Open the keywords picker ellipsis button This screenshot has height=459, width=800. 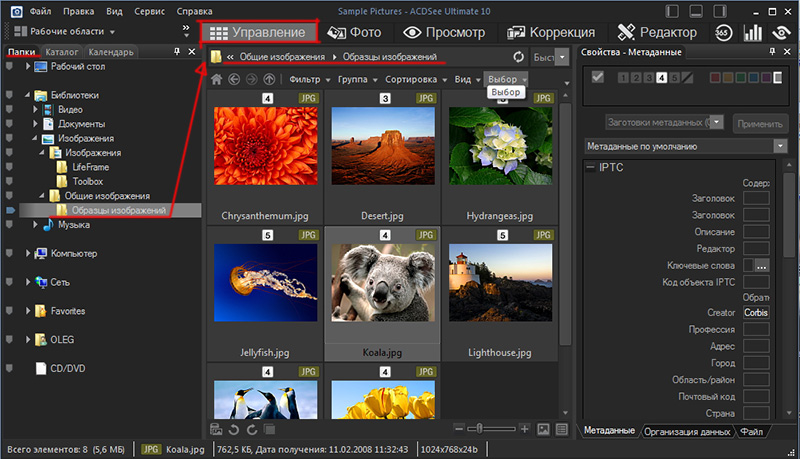point(761,266)
